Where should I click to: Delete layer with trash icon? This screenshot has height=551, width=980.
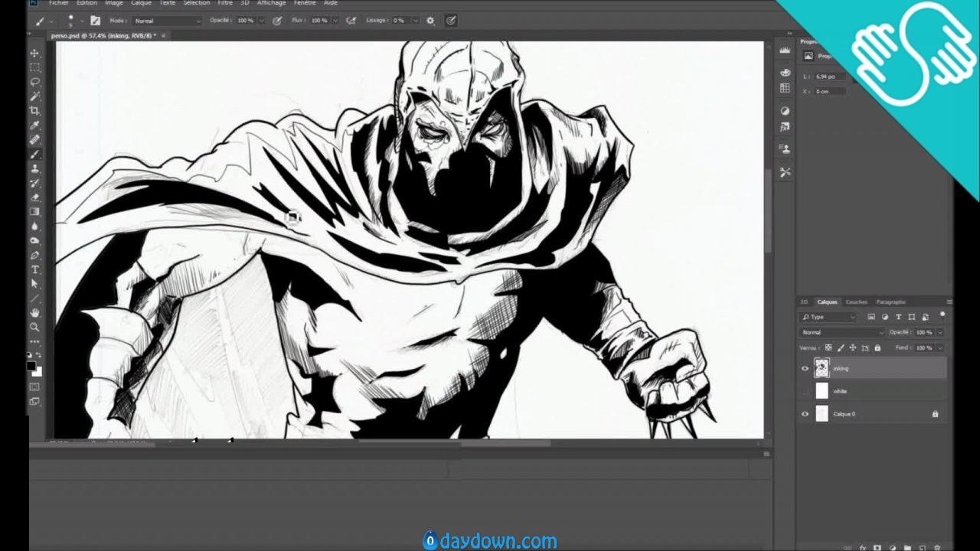[937, 548]
